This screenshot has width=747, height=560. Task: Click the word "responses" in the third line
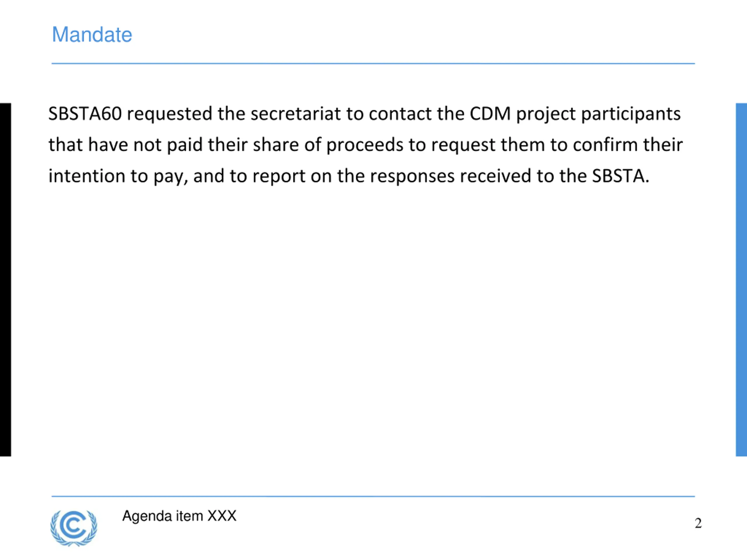(412, 176)
